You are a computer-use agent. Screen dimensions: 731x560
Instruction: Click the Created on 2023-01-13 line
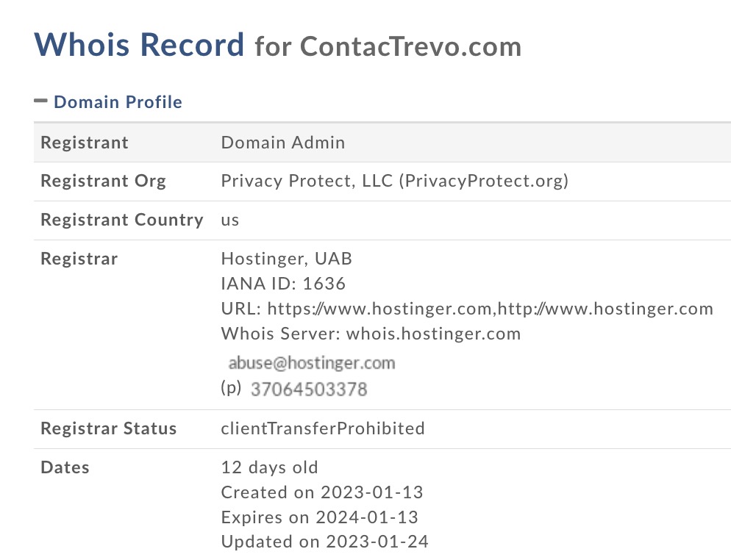(322, 492)
